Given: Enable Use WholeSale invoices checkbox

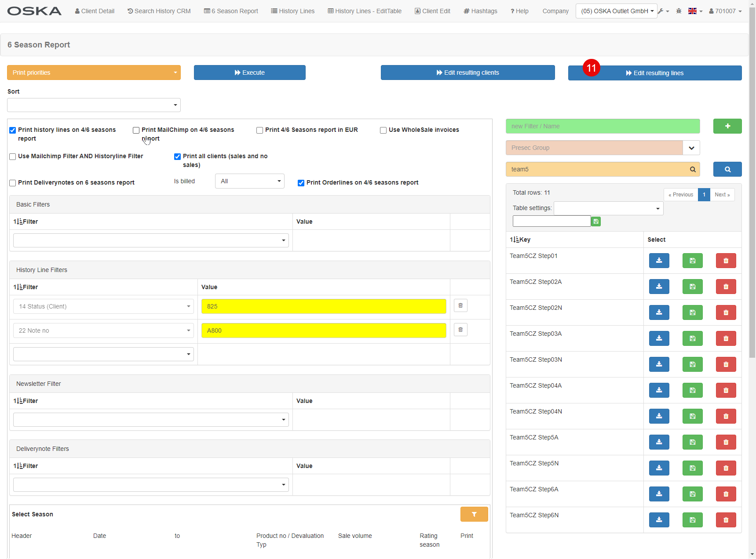Looking at the screenshot, I should click(x=383, y=130).
